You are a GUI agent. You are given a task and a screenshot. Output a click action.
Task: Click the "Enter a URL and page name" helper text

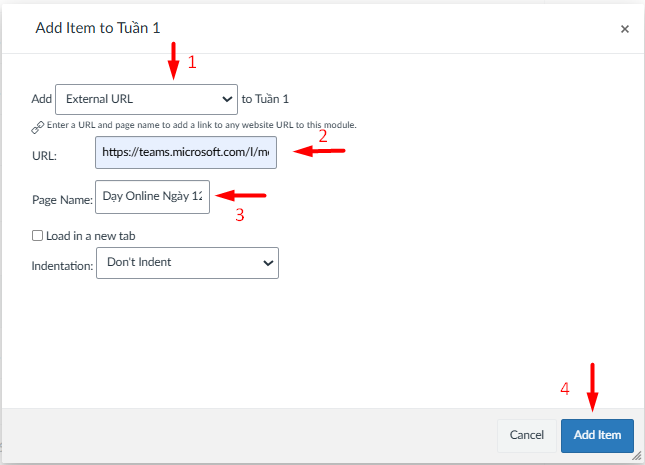[200, 125]
